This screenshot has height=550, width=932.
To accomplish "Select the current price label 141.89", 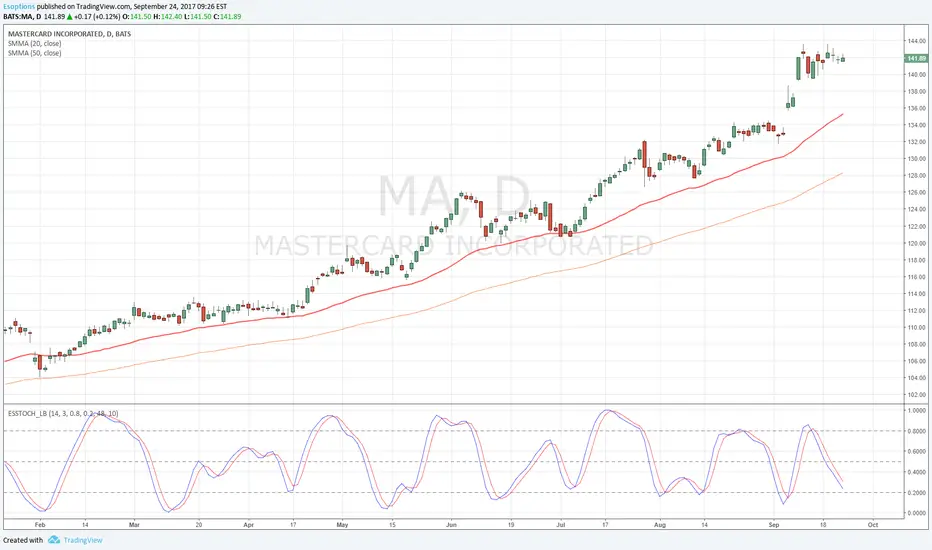I will pyautogui.click(x=916, y=58).
